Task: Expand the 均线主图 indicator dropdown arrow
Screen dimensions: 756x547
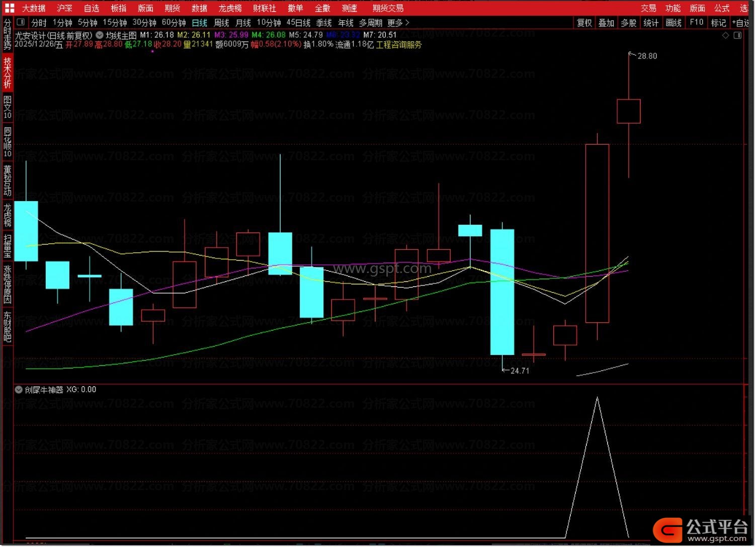Action: pos(100,35)
